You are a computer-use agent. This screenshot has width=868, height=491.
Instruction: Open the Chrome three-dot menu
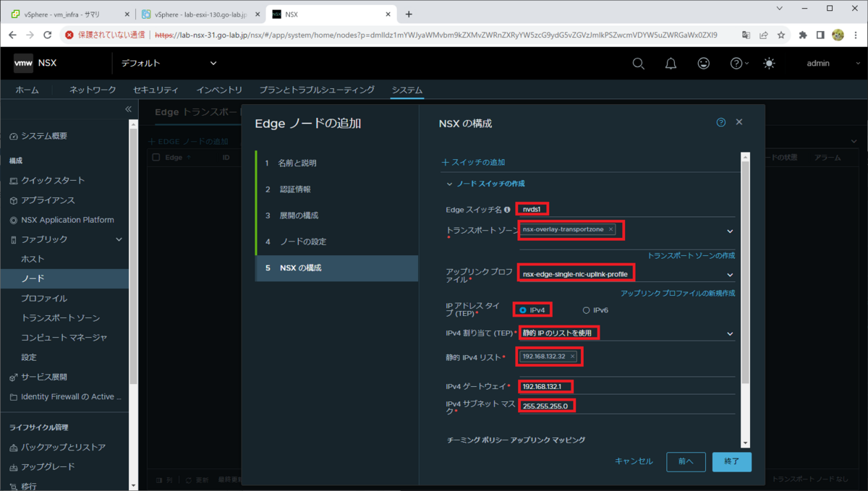[856, 35]
